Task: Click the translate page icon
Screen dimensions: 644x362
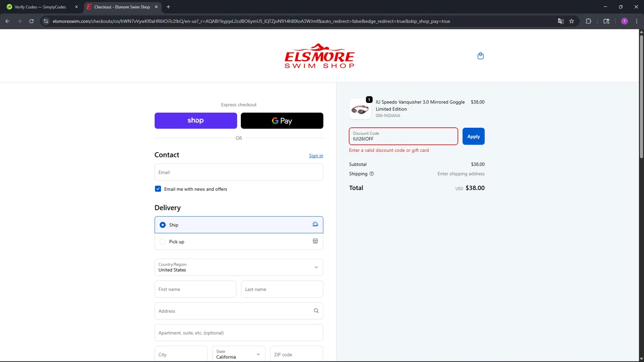Action: [560, 21]
